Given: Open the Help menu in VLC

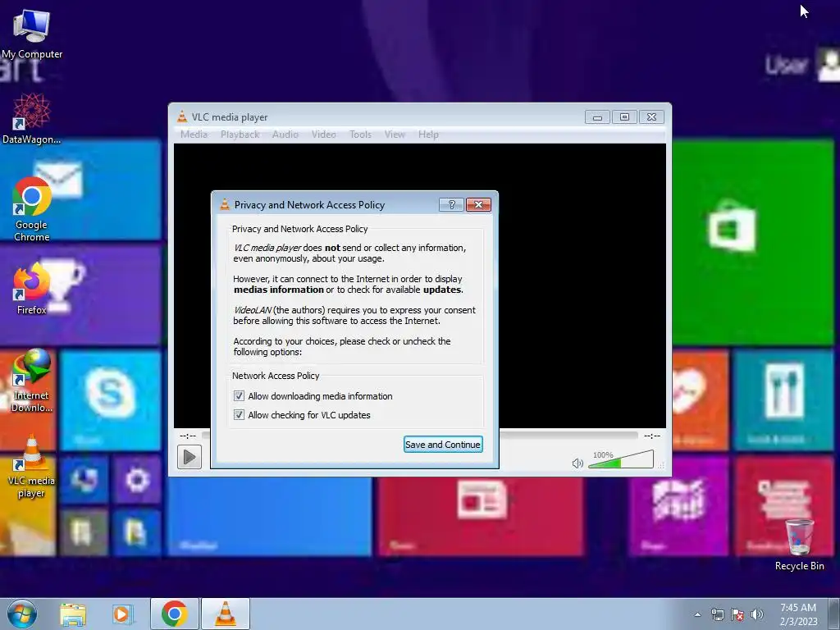Looking at the screenshot, I should pyautogui.click(x=428, y=135).
